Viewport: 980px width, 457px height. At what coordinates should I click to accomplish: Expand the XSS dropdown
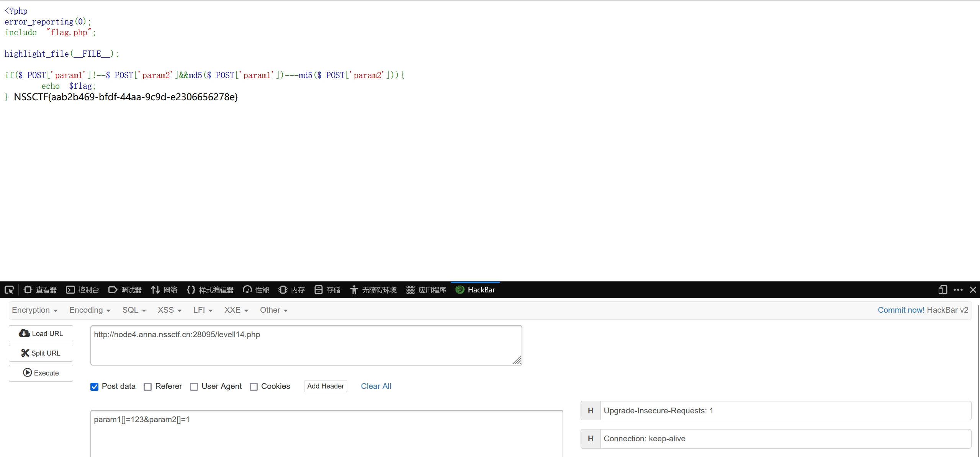tap(170, 310)
